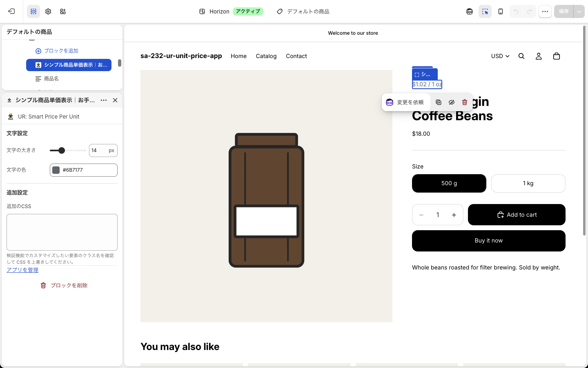Screen dimensions: 588x368
Task: Open block settings three-dots menu
Action: [x=104, y=100]
